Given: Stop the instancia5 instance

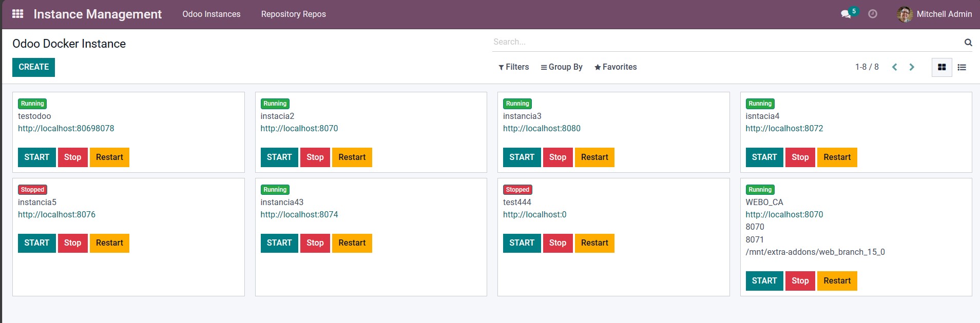Looking at the screenshot, I should (73, 243).
